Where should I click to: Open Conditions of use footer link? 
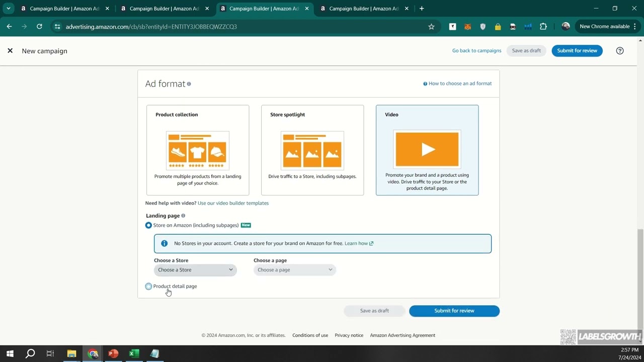[x=310, y=335]
